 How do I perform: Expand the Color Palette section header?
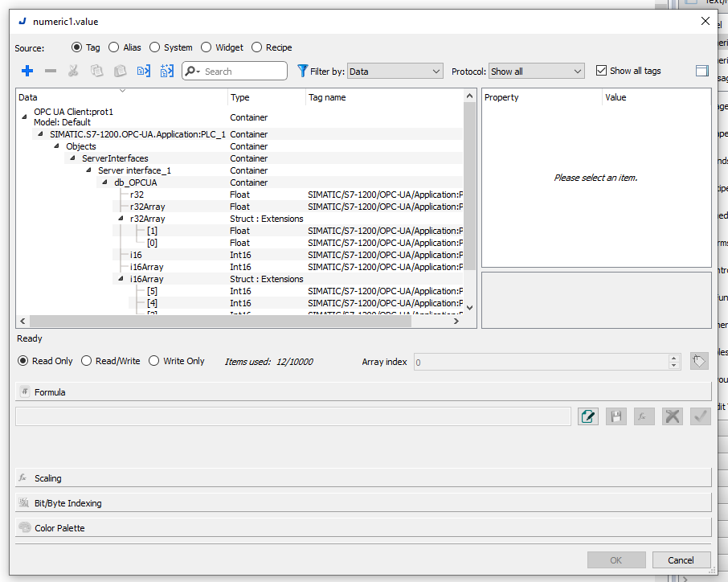[x=363, y=527]
